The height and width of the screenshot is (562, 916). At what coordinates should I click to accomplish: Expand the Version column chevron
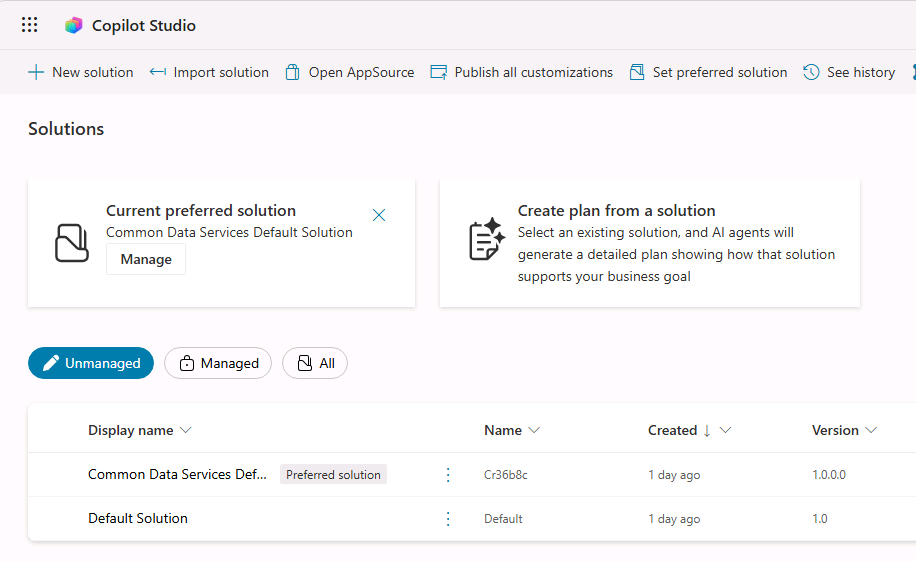871,430
